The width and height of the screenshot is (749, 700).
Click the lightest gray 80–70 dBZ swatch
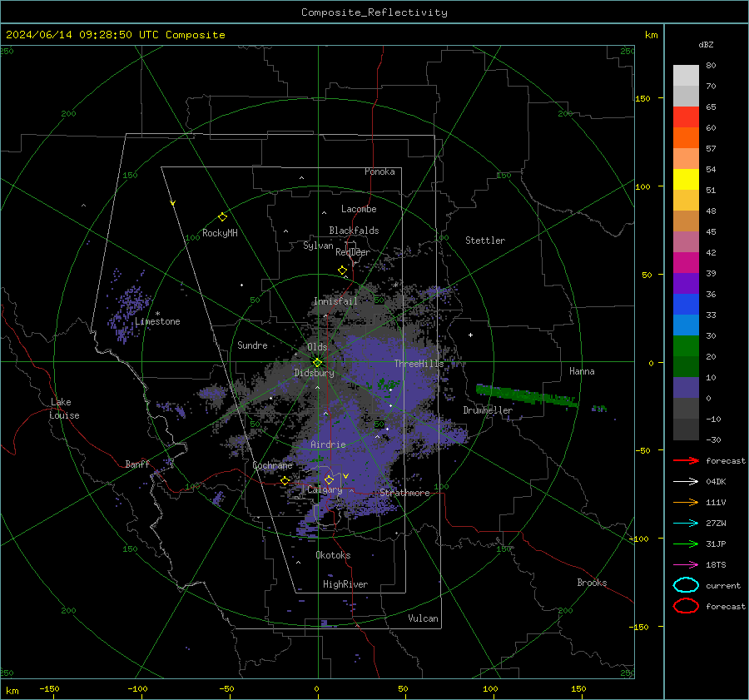[x=686, y=76]
